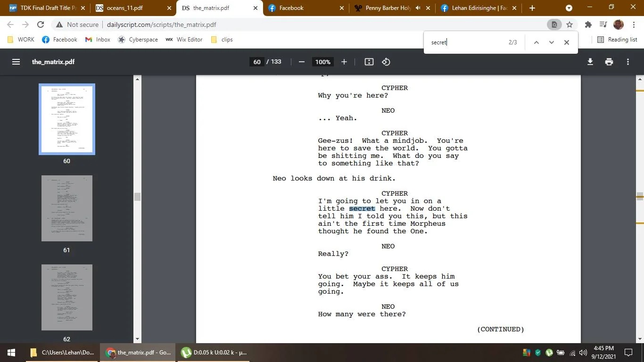Open the uTorrent taskbar window
The width and height of the screenshot is (644, 362).
point(215,353)
